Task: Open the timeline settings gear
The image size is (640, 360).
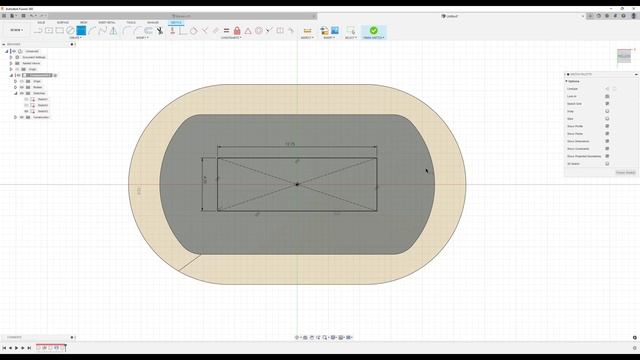Action: [x=635, y=348]
